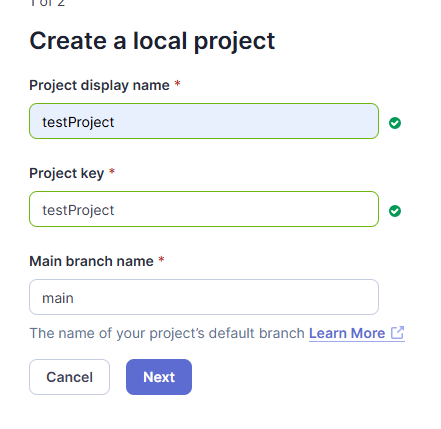Click the red asterisk after Main branch name

(x=161, y=259)
